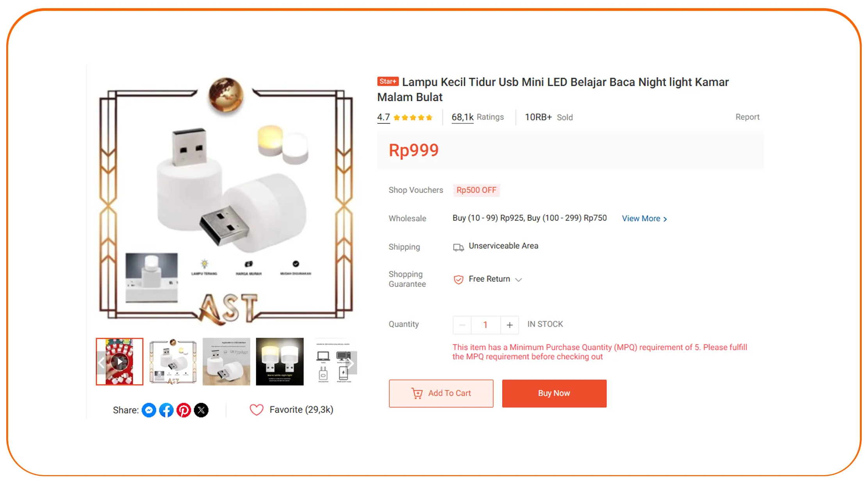Click the Report link
Image resolution: width=868 pixels, height=484 pixels.
747,117
